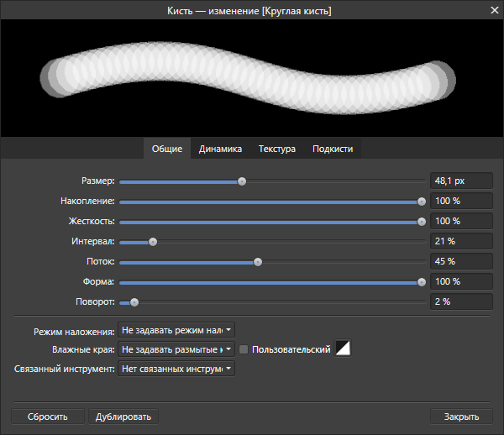Click the wet edges curve profile icon
The height and width of the screenshot is (435, 504).
click(x=343, y=349)
